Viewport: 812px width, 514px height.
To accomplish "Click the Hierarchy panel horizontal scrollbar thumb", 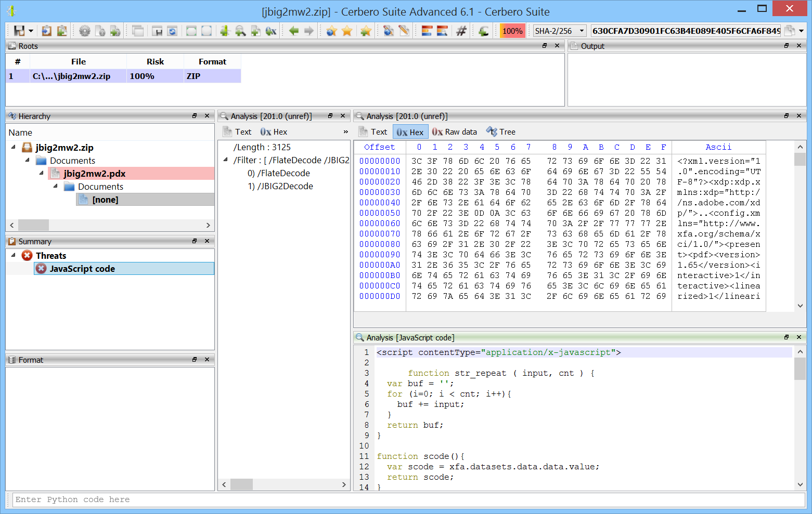I will (x=33, y=225).
